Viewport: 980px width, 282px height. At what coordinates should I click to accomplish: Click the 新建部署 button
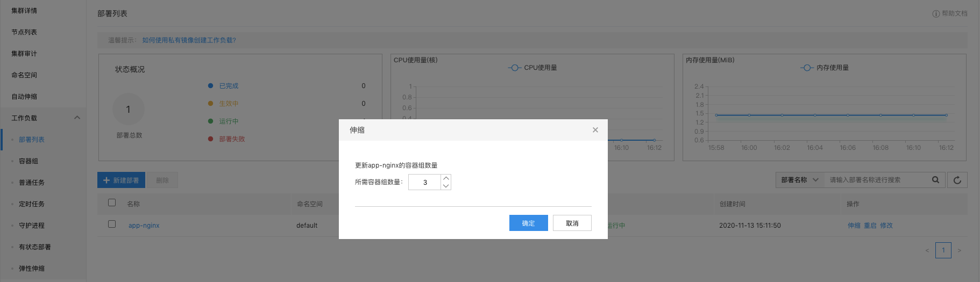pos(121,180)
